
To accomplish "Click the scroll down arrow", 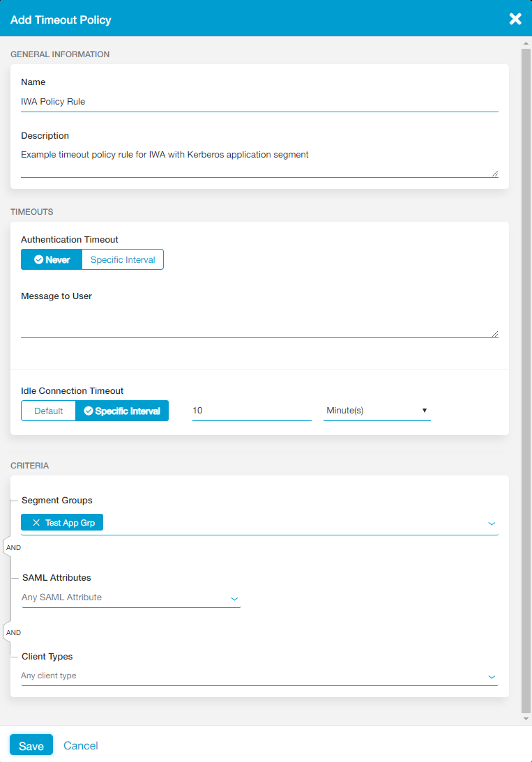I will point(526,718).
